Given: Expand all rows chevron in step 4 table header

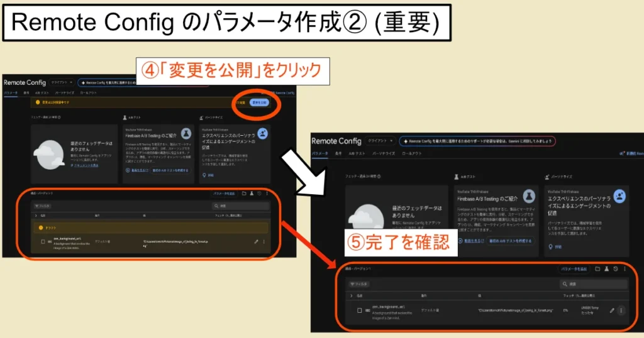Looking at the screenshot, I should tap(36, 215).
